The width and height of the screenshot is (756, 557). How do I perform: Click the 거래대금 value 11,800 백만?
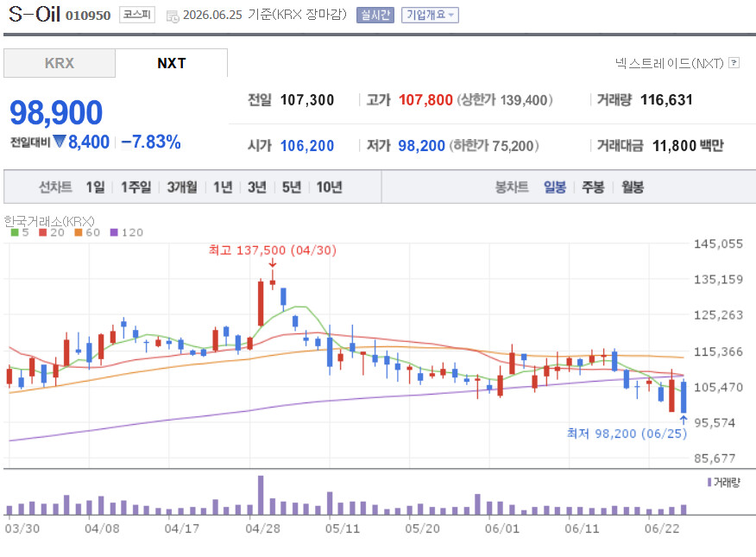688,146
